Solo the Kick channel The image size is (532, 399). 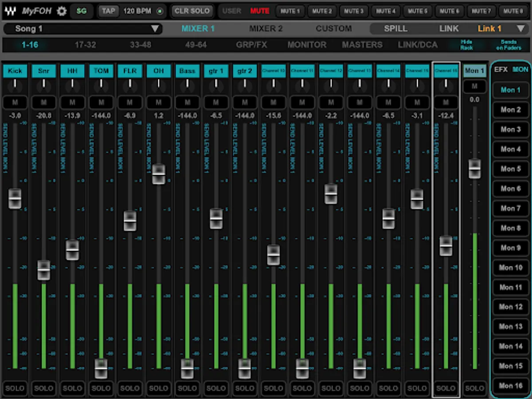click(x=15, y=388)
